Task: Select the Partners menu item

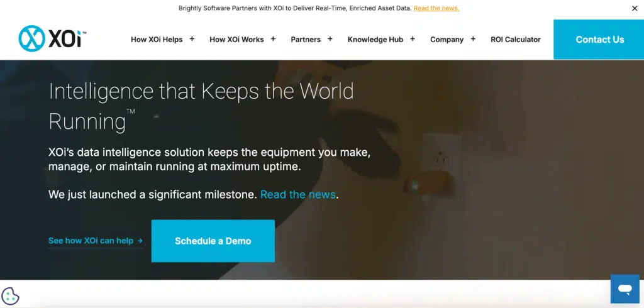Action: pyautogui.click(x=306, y=40)
